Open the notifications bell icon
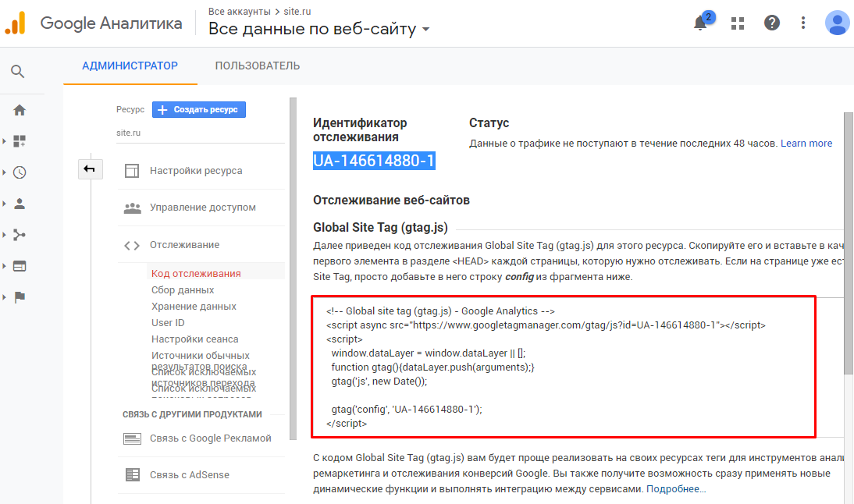Image resolution: width=854 pixels, height=504 pixels. (700, 23)
